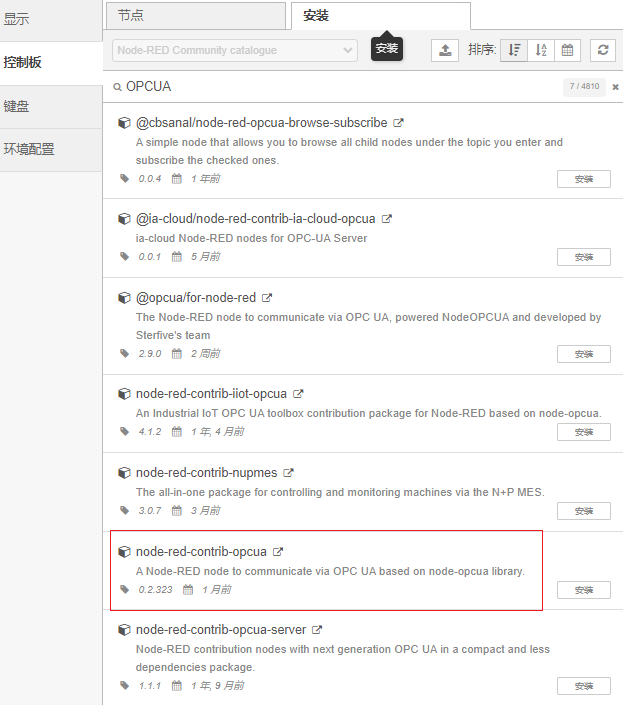Image resolution: width=623 pixels, height=705 pixels.
Task: Open external link for node-red-contrib-iiot-opcua
Action: [298, 394]
